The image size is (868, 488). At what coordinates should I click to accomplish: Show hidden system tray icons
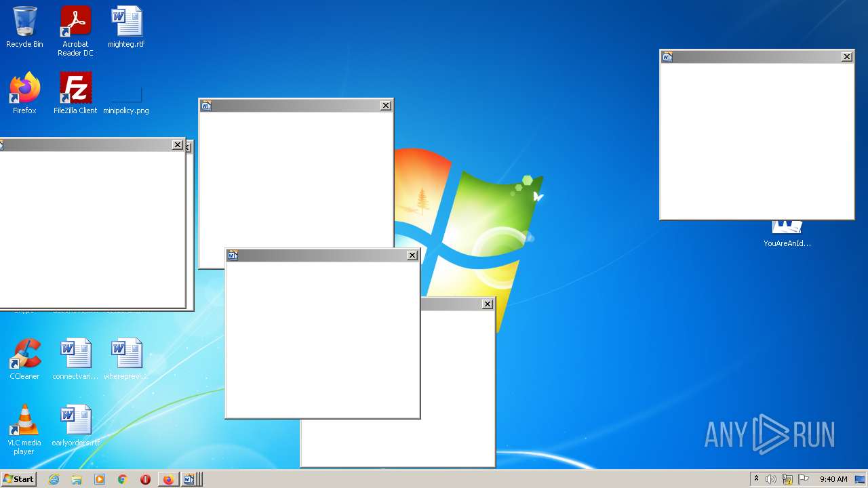[x=756, y=479]
